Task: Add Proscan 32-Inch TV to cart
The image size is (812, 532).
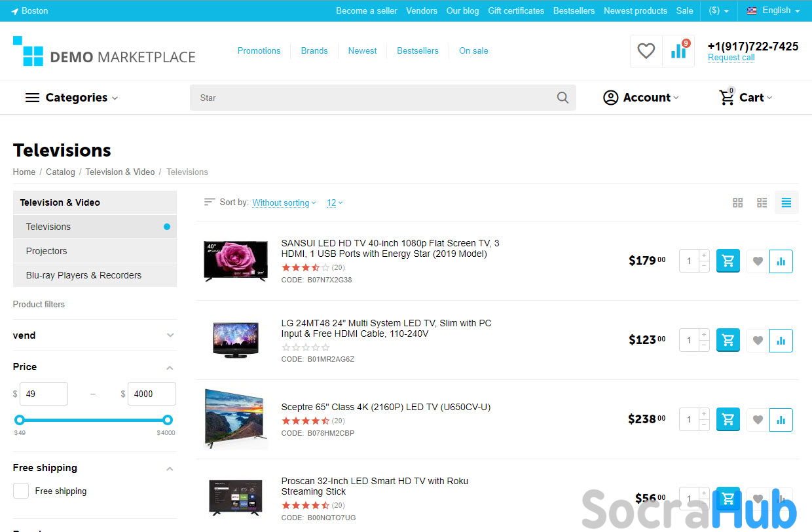Action: pos(728,499)
